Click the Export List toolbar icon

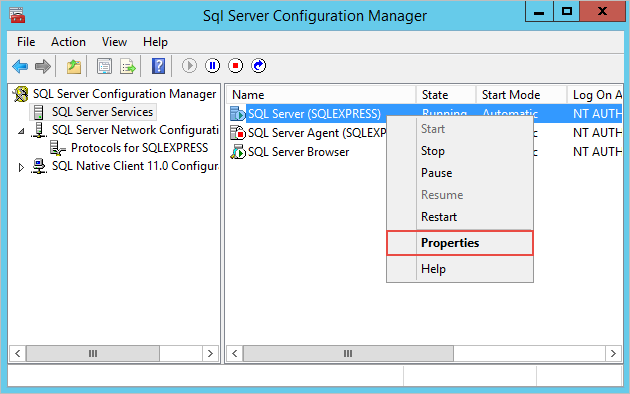[x=128, y=66]
